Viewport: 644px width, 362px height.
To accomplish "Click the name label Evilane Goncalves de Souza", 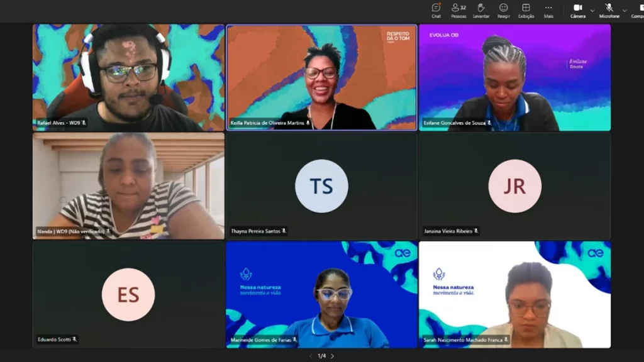I will tap(455, 123).
